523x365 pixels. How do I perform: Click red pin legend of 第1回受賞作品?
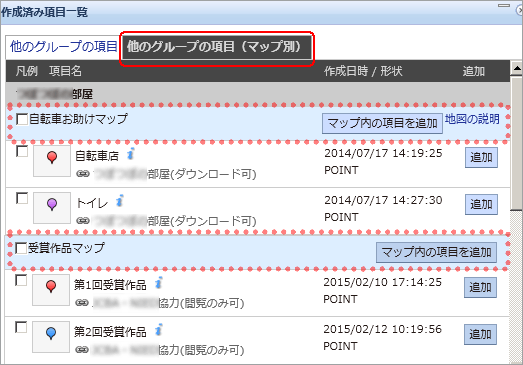tap(51, 290)
